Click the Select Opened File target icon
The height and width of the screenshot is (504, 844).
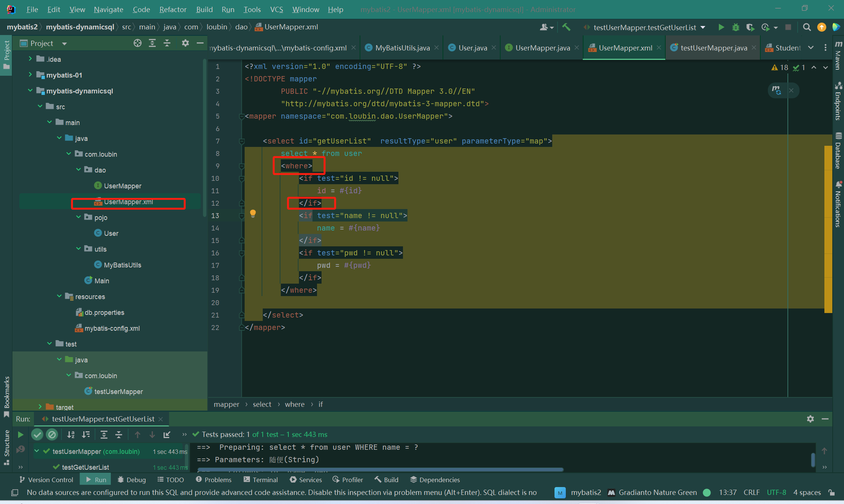tap(138, 43)
